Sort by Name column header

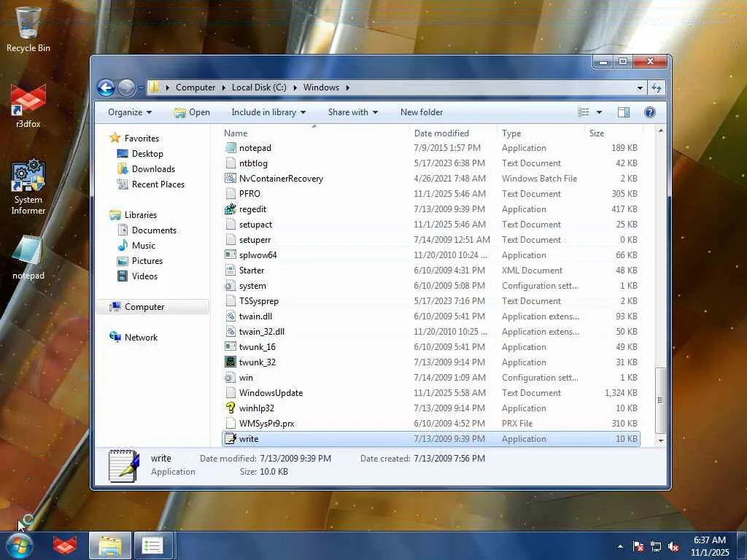314,133
